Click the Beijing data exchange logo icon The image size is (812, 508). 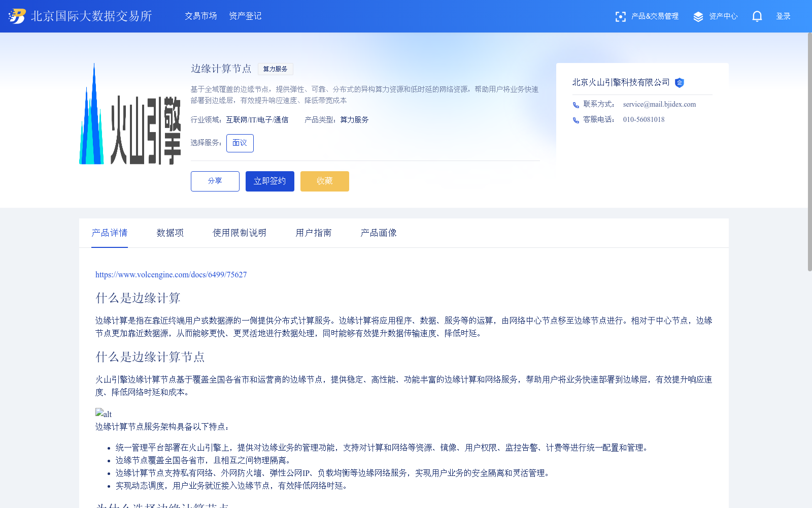click(17, 16)
